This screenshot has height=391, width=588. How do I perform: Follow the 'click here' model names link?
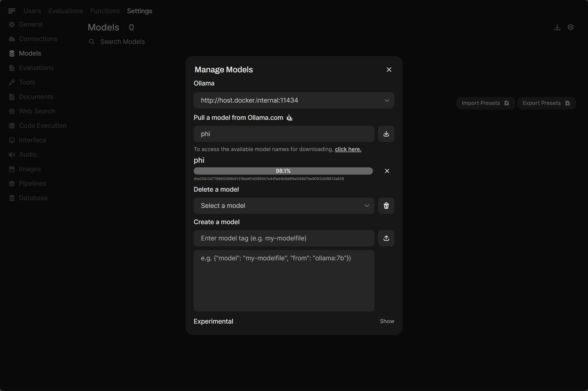[348, 149]
